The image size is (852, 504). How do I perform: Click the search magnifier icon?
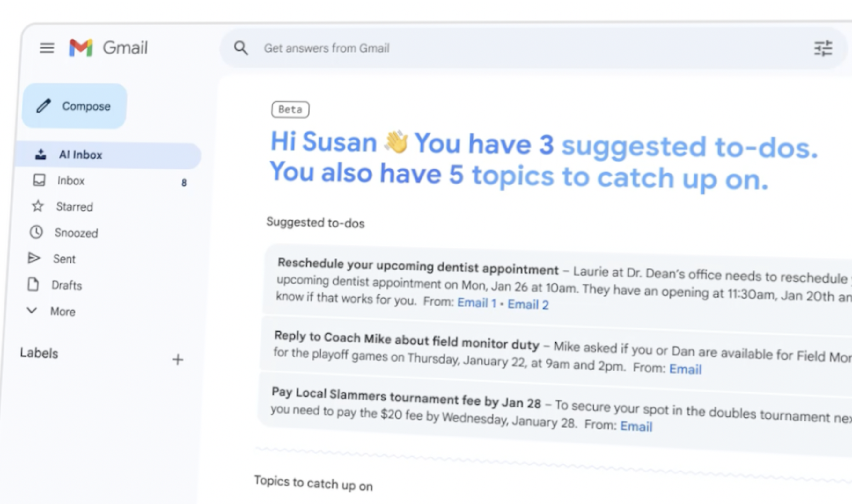coord(241,48)
